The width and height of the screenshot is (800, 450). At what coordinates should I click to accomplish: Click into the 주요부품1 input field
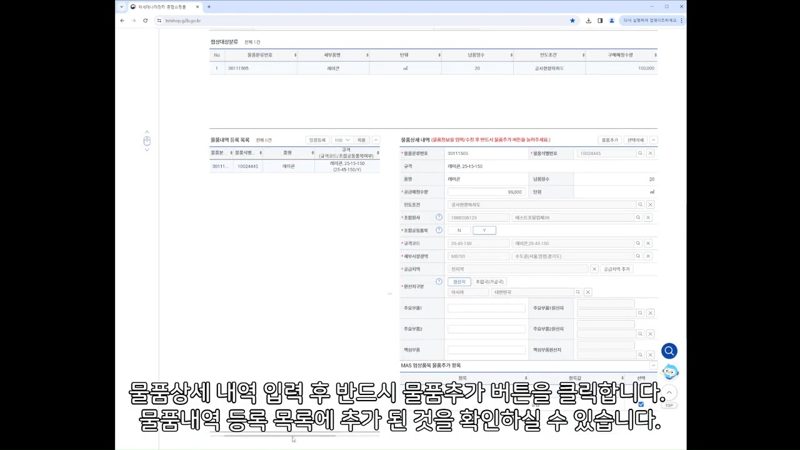[x=486, y=308]
